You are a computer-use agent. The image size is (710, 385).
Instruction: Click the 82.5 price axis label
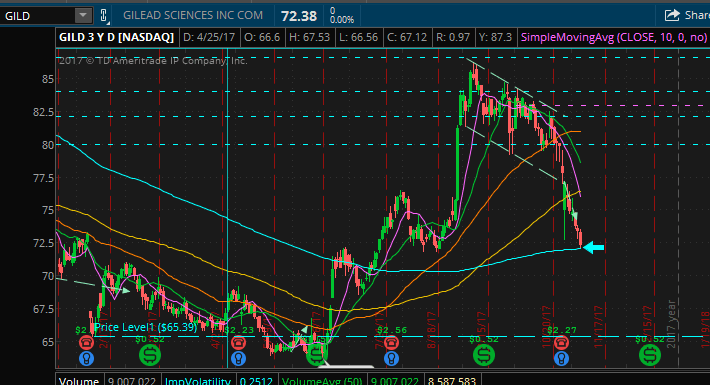tap(43, 112)
